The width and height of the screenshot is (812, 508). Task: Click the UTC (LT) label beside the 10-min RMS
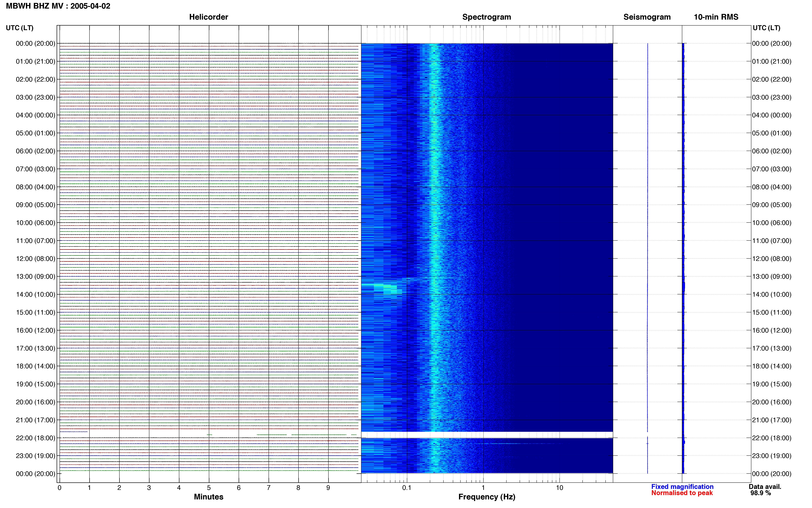[x=766, y=28]
